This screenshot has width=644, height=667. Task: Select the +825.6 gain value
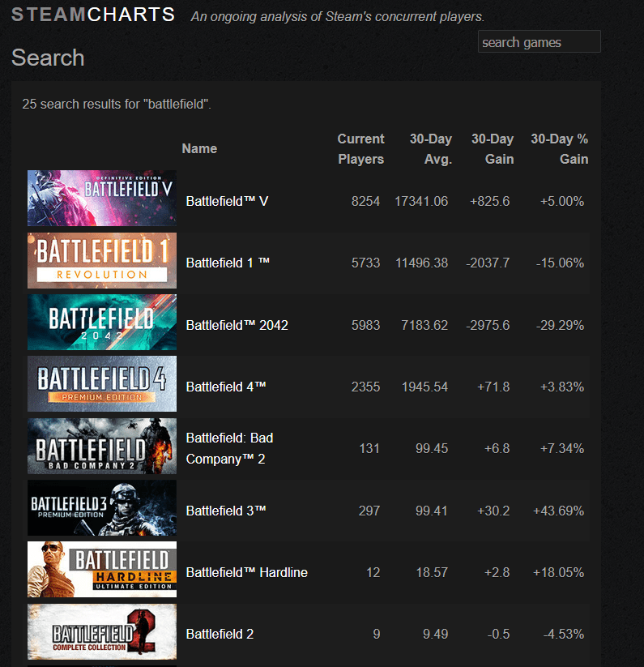coord(490,201)
